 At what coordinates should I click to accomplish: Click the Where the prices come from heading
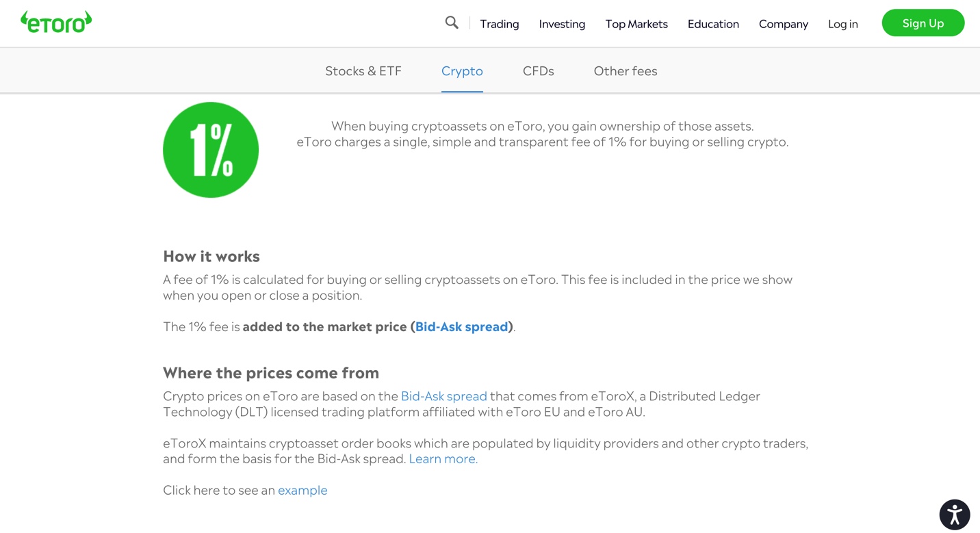coord(271,373)
